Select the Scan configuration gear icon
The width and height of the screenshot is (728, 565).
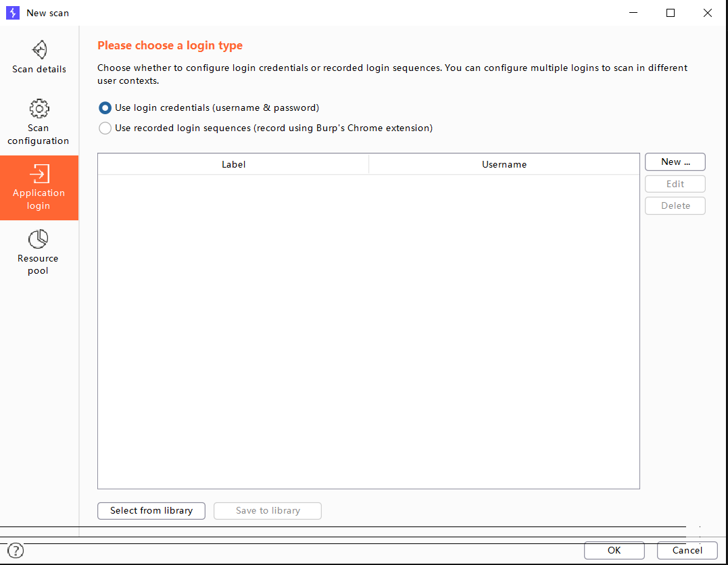[39, 108]
